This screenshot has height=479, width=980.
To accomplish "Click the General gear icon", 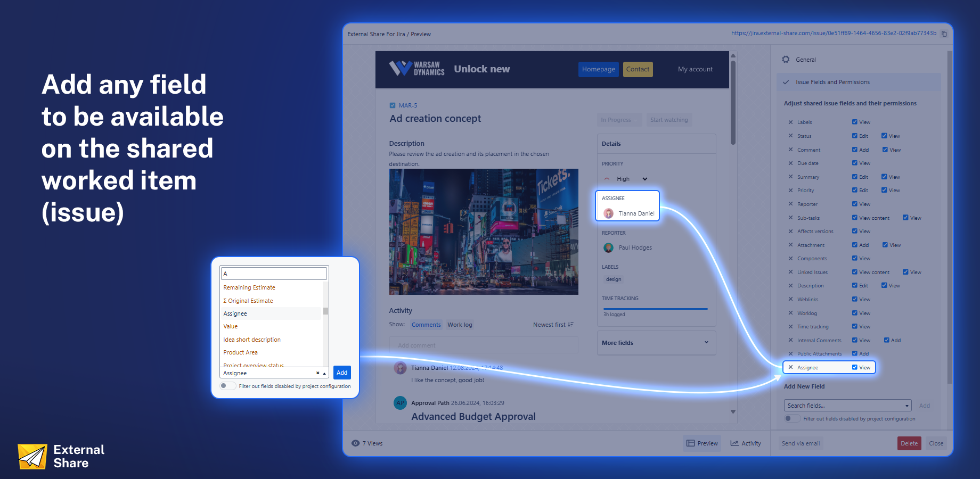I will tap(786, 60).
